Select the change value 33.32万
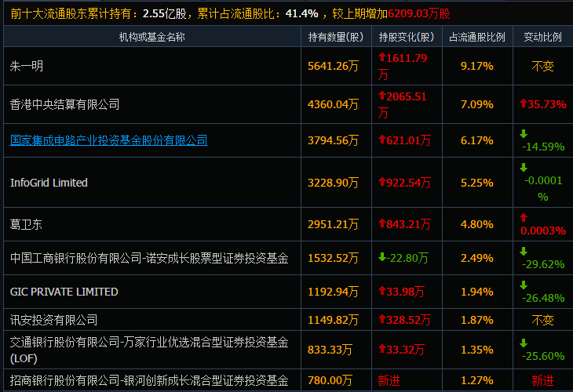 pos(401,350)
